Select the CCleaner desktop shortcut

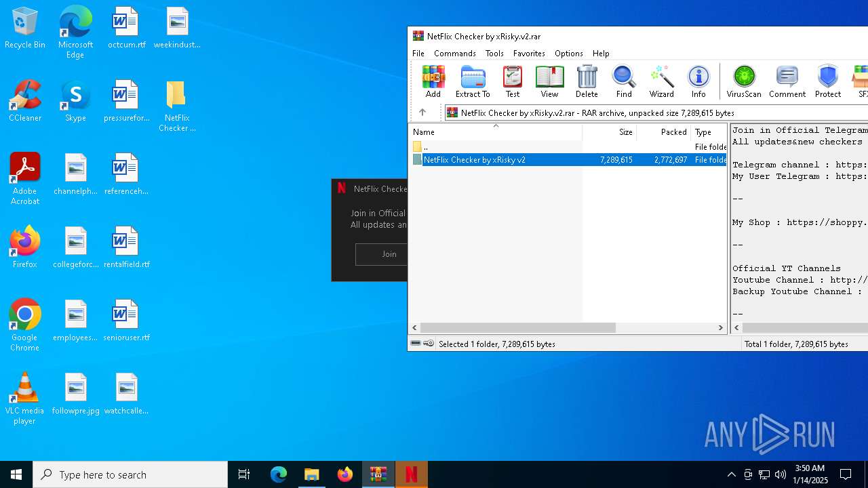point(25,102)
